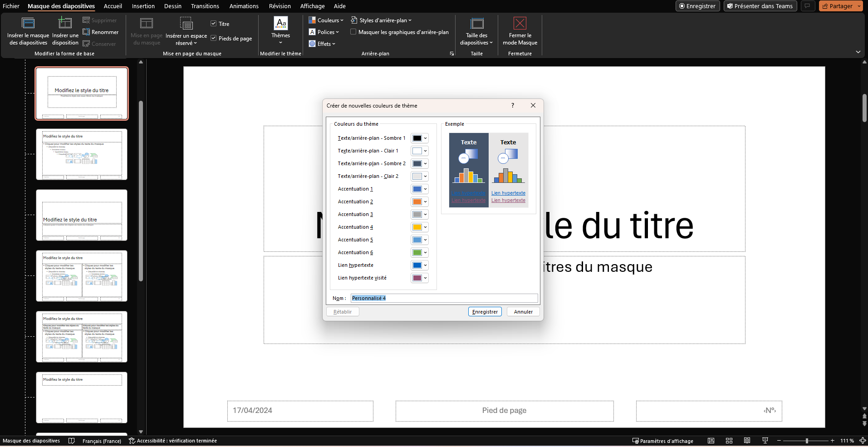Close the theme colors dialog
The height and width of the screenshot is (447, 868).
coord(533,105)
